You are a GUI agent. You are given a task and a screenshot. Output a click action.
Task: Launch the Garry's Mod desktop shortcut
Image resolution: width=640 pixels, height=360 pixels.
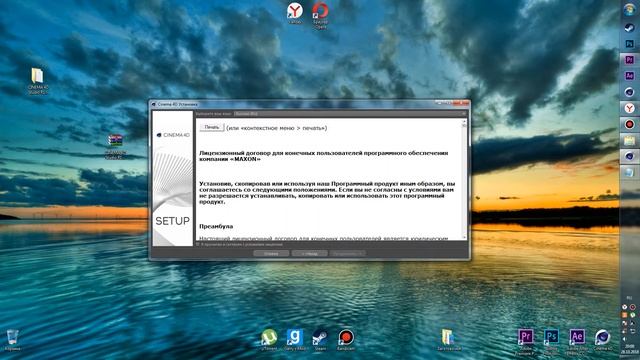point(295,340)
